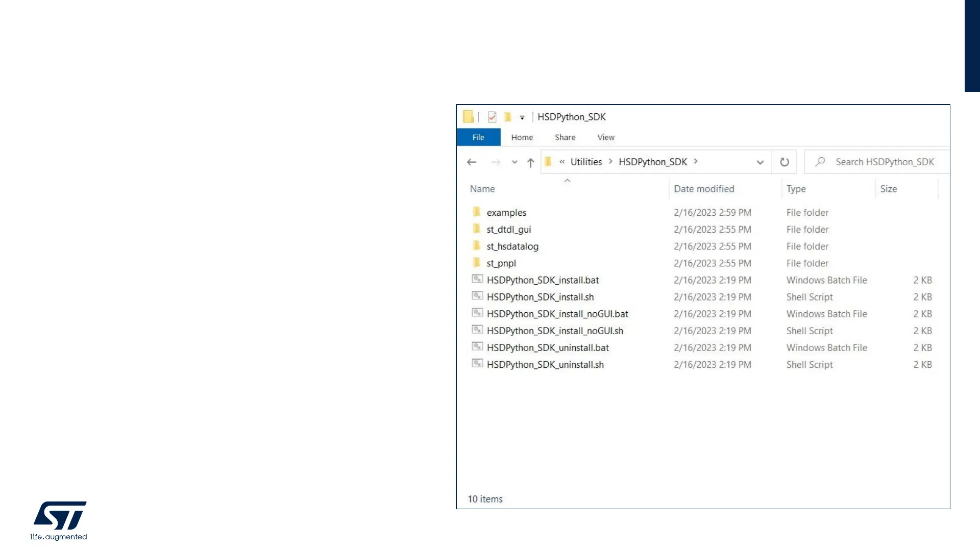
Task: Select the st_dtdl_gui folder name
Action: [509, 230]
